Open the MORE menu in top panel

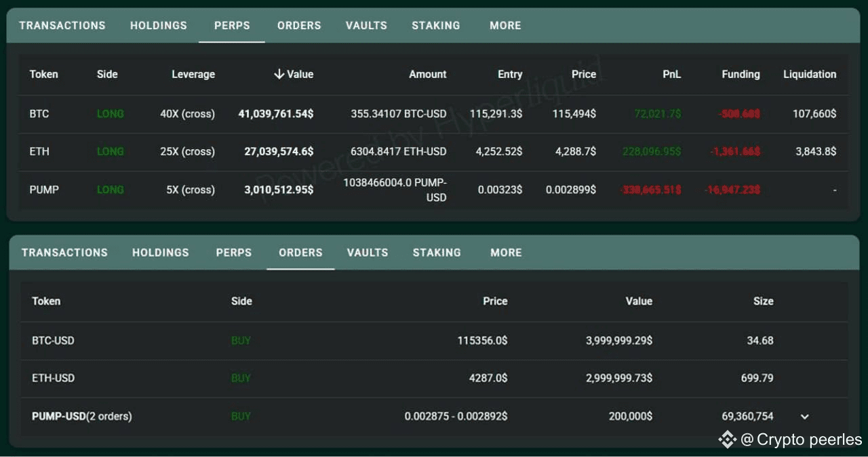tap(505, 26)
